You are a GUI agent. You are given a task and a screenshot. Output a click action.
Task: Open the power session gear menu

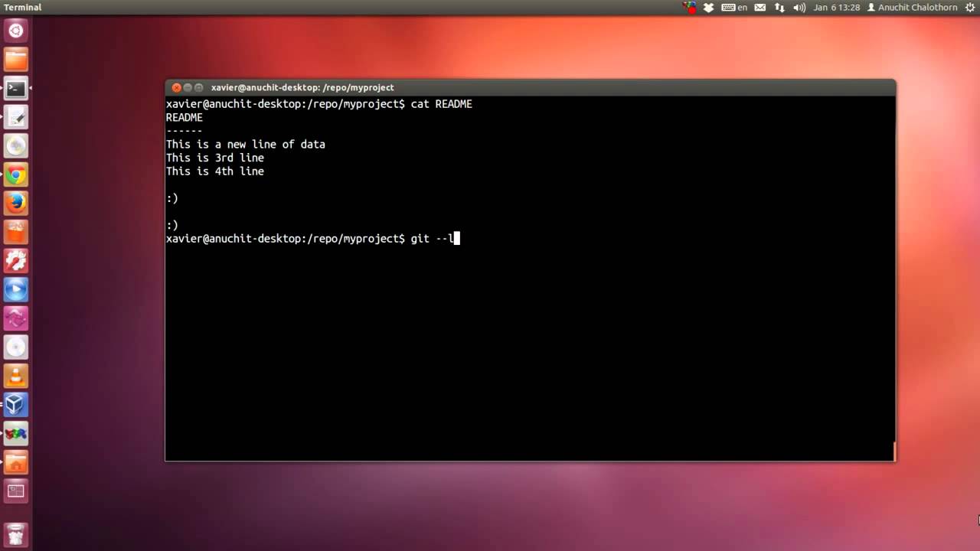pos(969,8)
